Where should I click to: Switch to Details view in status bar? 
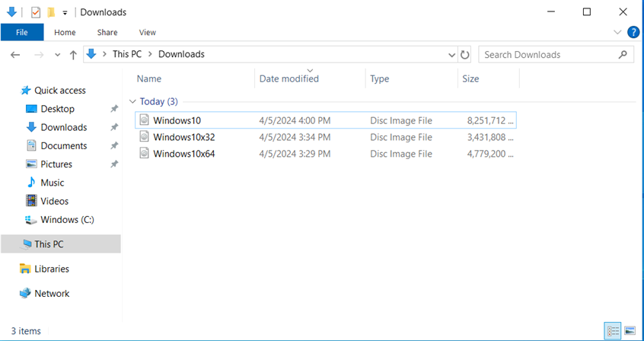point(614,331)
